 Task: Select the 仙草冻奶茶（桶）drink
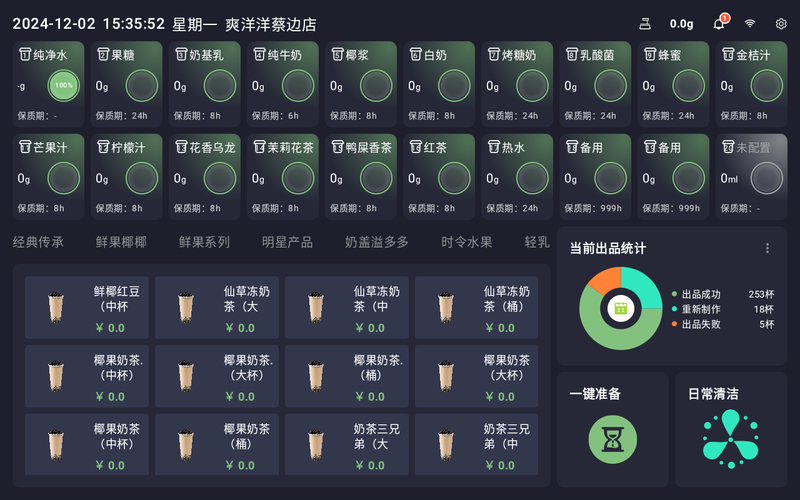477,308
